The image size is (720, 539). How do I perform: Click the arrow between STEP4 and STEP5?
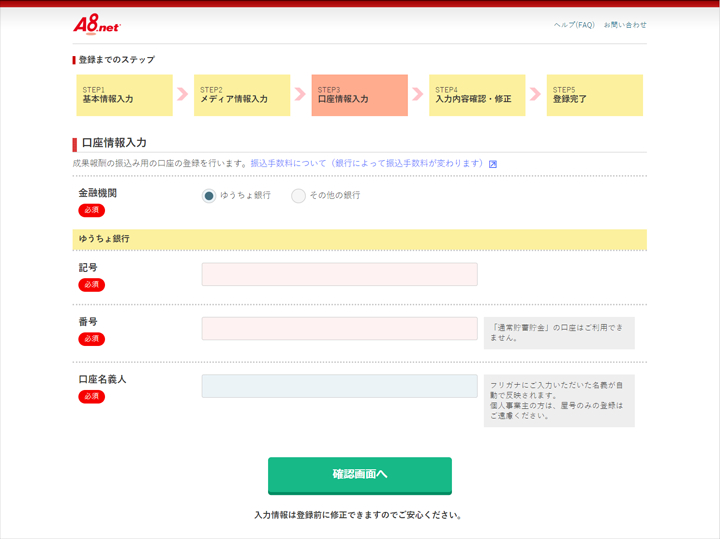click(x=535, y=94)
